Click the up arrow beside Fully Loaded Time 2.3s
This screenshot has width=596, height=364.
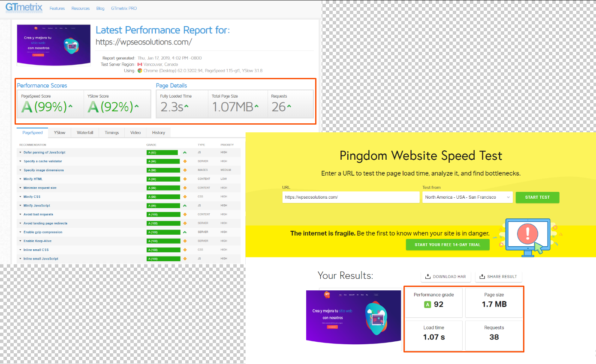pyautogui.click(x=187, y=105)
